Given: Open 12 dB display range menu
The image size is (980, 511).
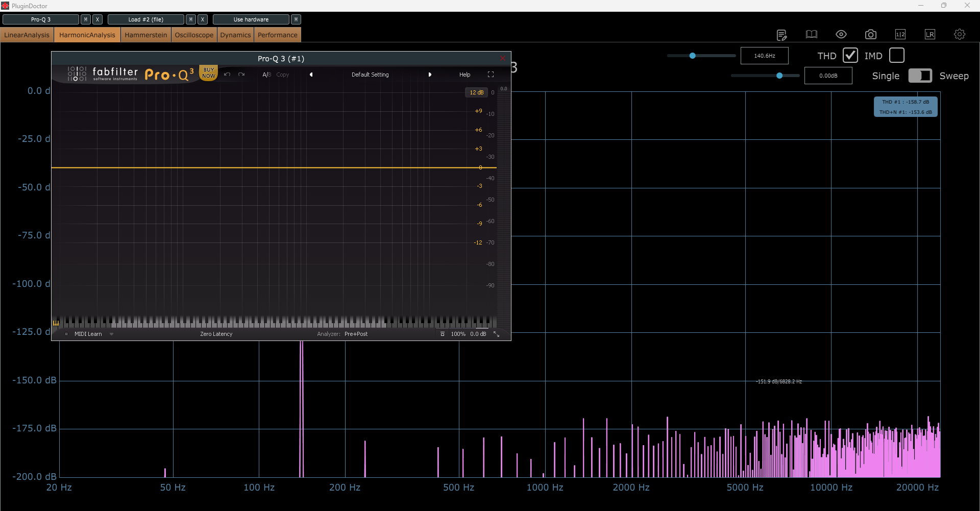Looking at the screenshot, I should click(x=476, y=92).
